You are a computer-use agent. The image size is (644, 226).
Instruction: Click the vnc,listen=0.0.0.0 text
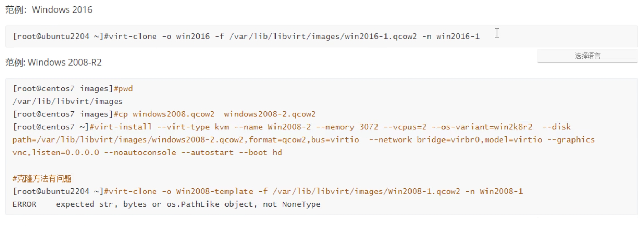(x=56, y=153)
